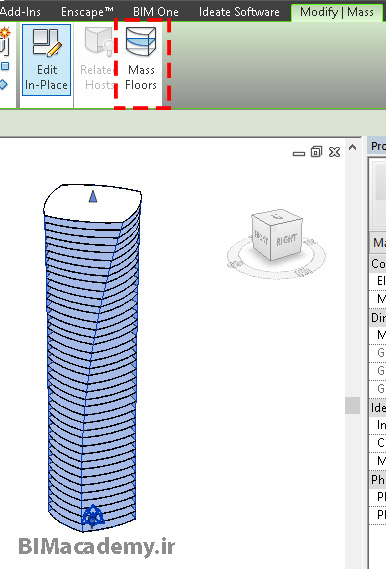Select the Modify | Mass contextual tab
The width and height of the screenshot is (386, 569).
pos(337,12)
